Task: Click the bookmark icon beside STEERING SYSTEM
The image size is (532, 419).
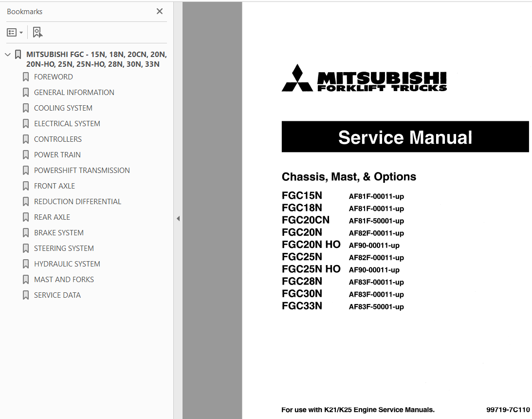Action: click(26, 249)
